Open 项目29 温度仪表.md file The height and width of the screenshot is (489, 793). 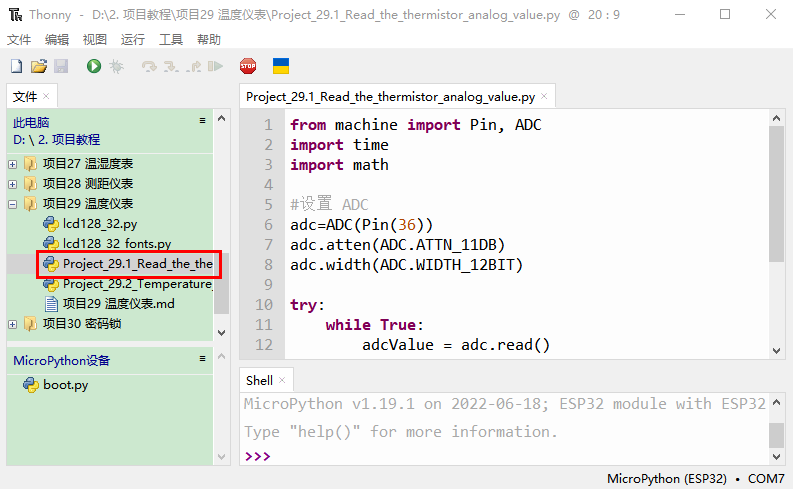point(118,304)
